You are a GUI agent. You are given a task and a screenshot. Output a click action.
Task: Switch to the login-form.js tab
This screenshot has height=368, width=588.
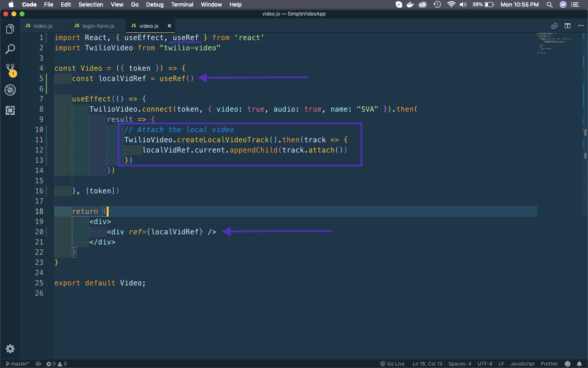coord(98,26)
